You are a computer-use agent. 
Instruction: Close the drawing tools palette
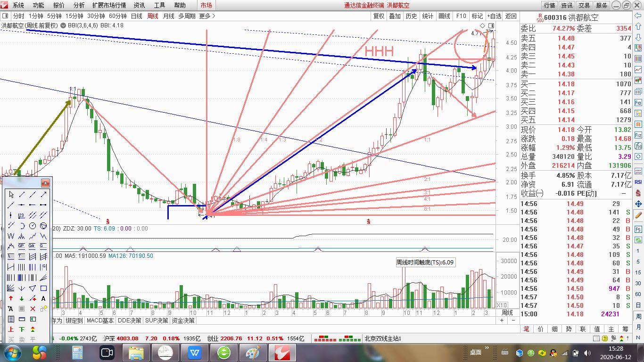pyautogui.click(x=45, y=183)
